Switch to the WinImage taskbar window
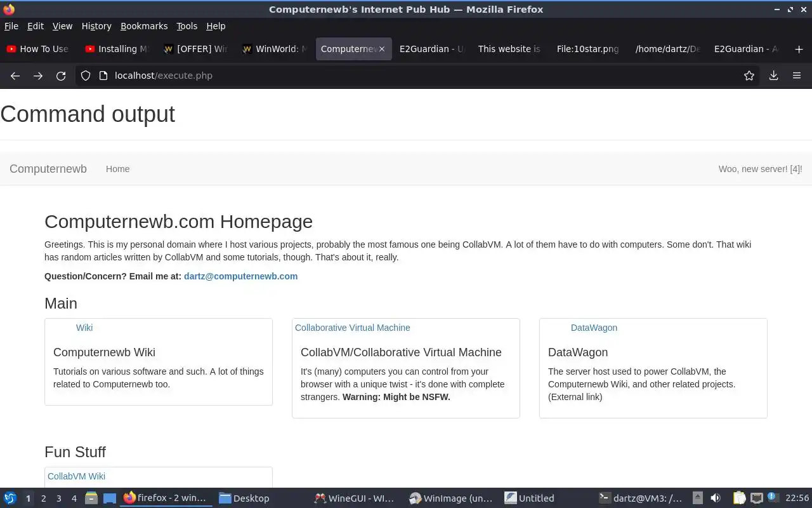The height and width of the screenshot is (508, 812). tap(451, 498)
